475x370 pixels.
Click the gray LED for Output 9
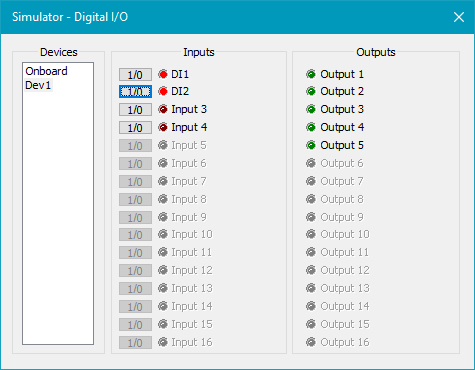(311, 217)
